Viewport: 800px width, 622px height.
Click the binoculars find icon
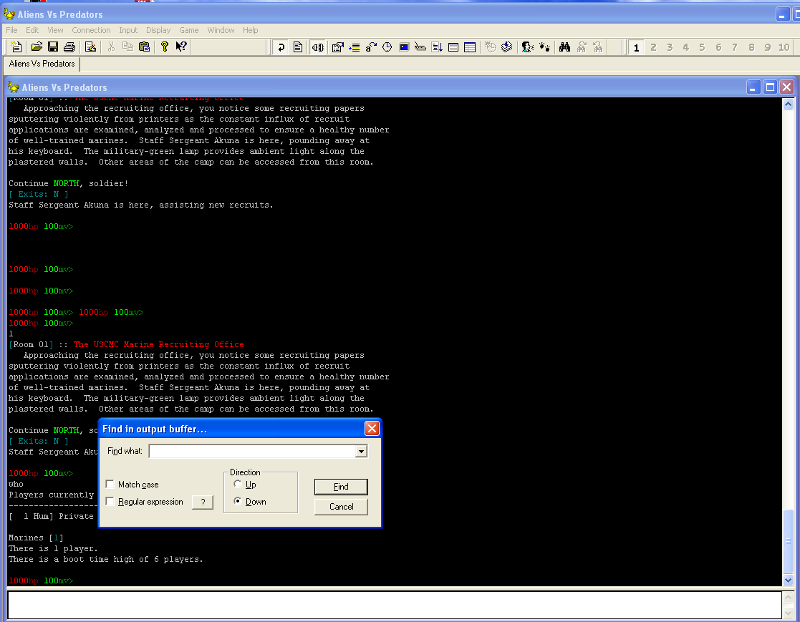[564, 47]
